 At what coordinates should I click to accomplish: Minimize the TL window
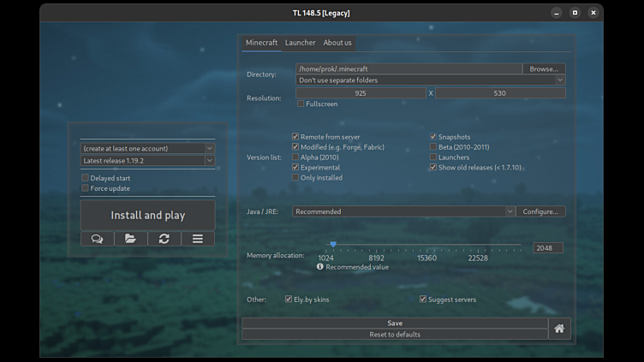point(557,13)
